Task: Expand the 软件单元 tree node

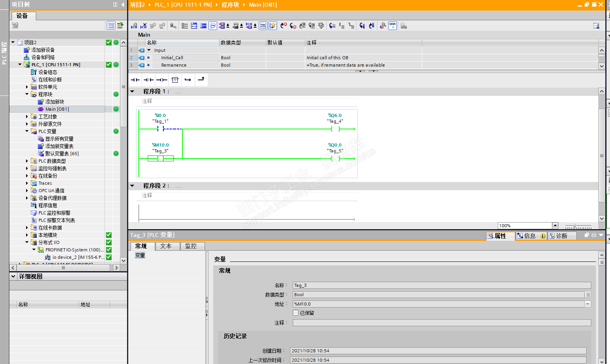Action: [27, 87]
